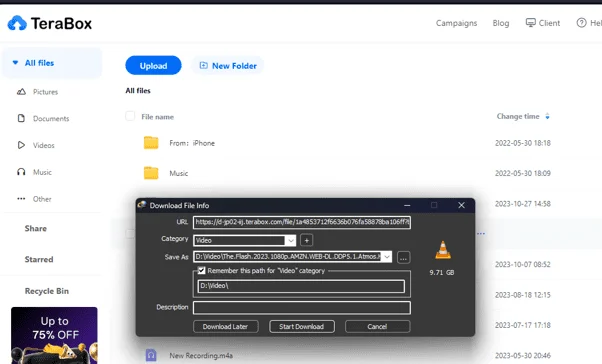
Task: Open the Starred section
Action: point(39,260)
